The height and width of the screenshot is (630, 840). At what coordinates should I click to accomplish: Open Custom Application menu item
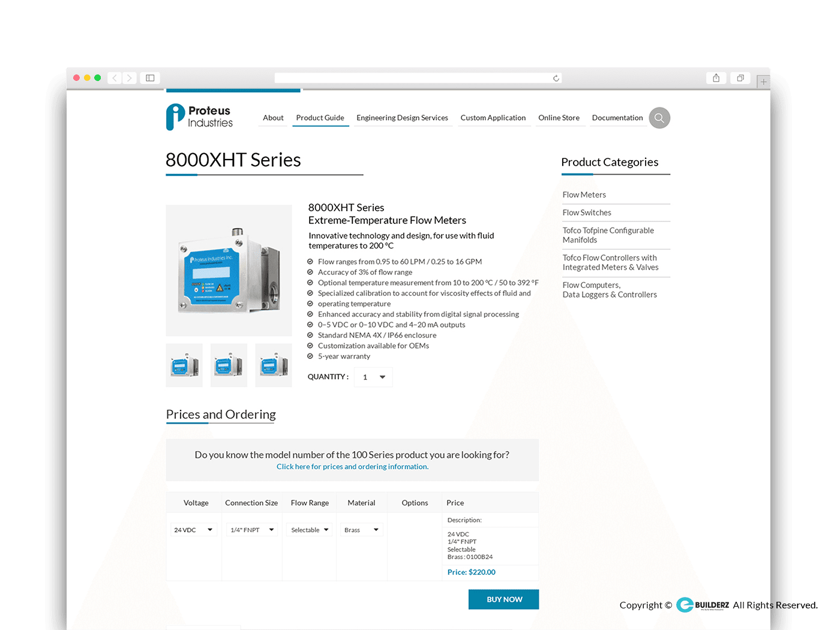(x=493, y=118)
